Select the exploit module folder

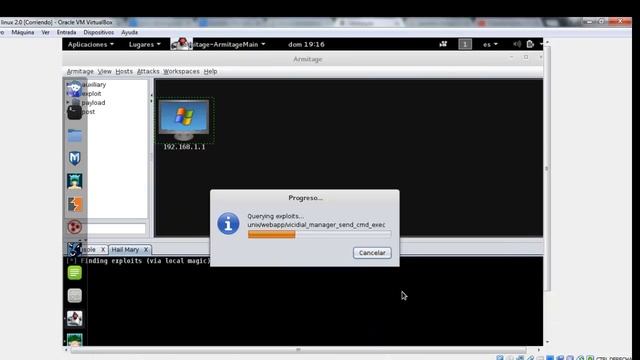(x=91, y=93)
